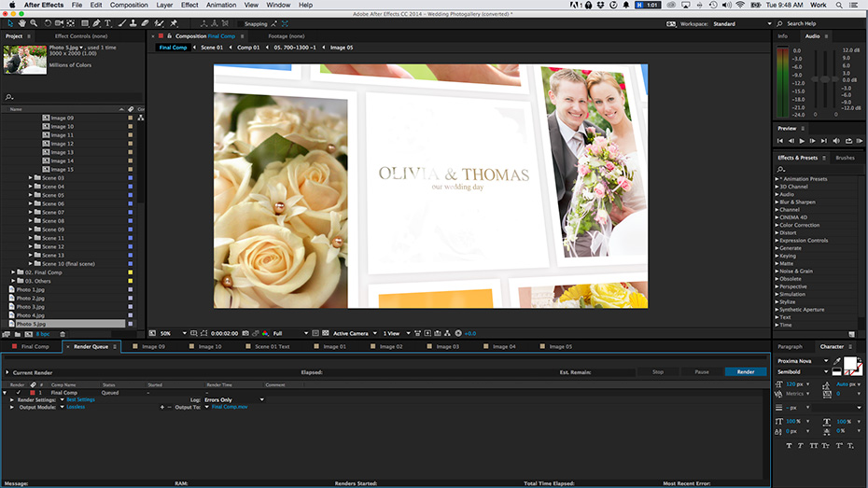Toggle the composition viewer lock icon
This screenshot has width=868, height=488.
[169, 35]
